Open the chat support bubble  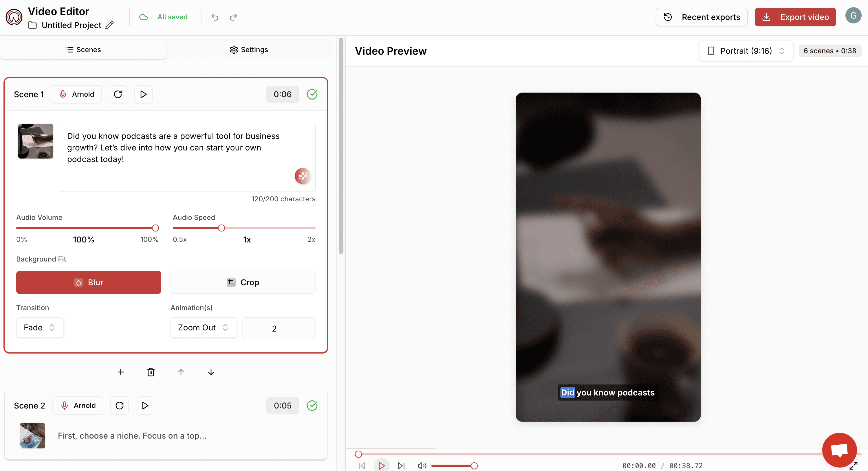point(839,450)
